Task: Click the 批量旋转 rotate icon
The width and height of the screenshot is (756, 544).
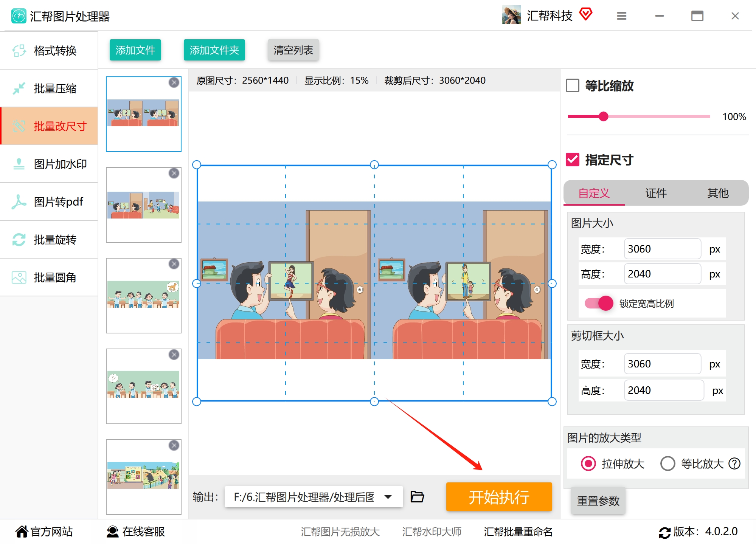Action: tap(19, 240)
